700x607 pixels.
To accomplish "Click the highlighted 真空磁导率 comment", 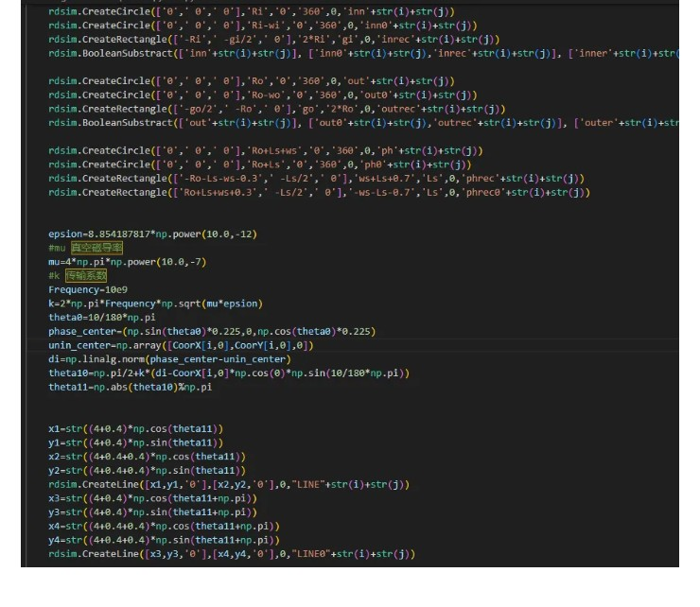I will 96,248.
